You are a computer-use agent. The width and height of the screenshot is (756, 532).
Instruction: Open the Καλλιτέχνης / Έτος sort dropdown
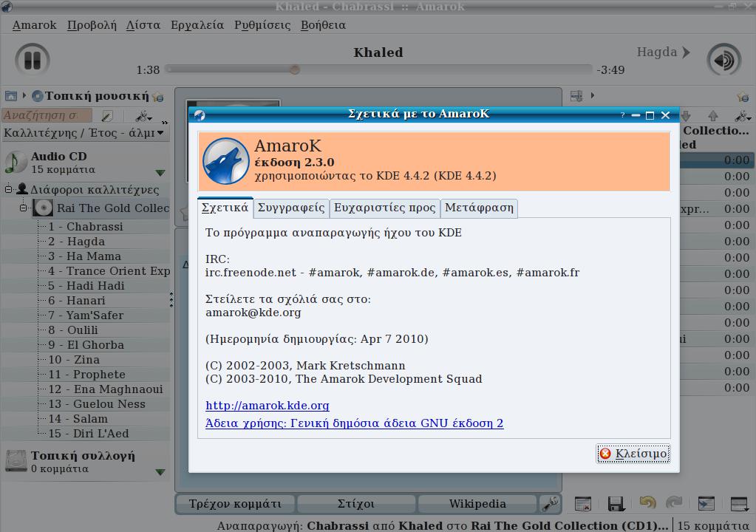85,132
